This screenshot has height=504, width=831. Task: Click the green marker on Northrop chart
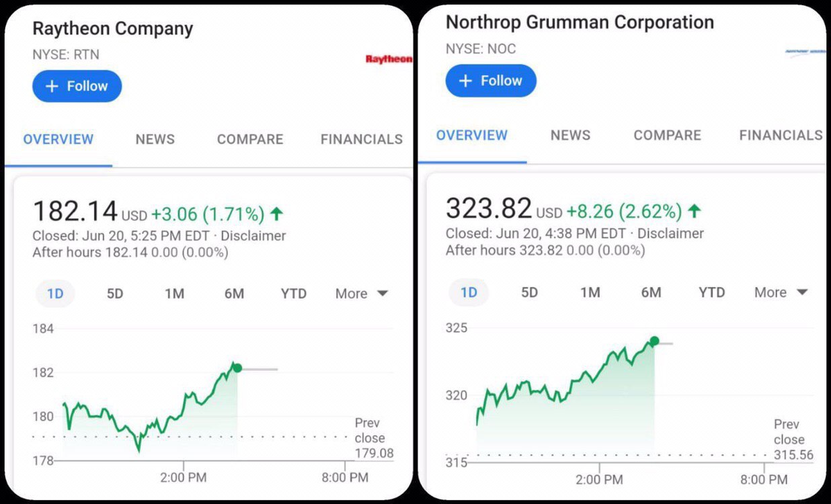point(654,341)
